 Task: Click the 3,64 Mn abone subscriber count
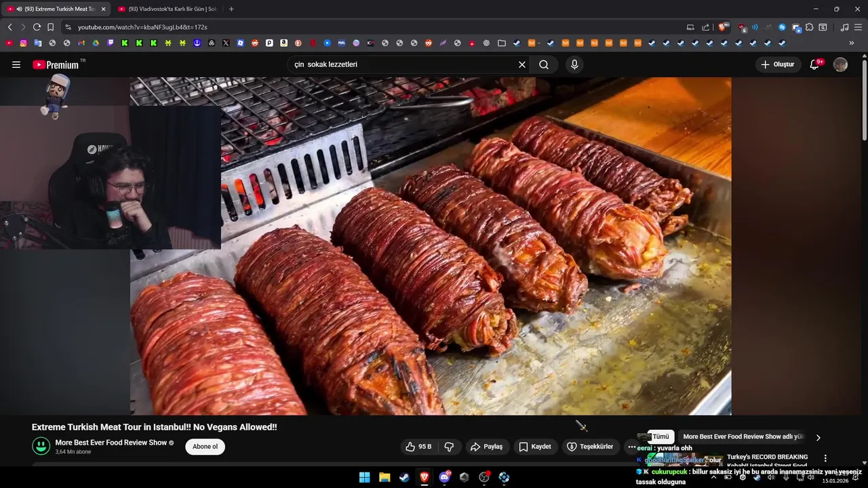[73, 452]
